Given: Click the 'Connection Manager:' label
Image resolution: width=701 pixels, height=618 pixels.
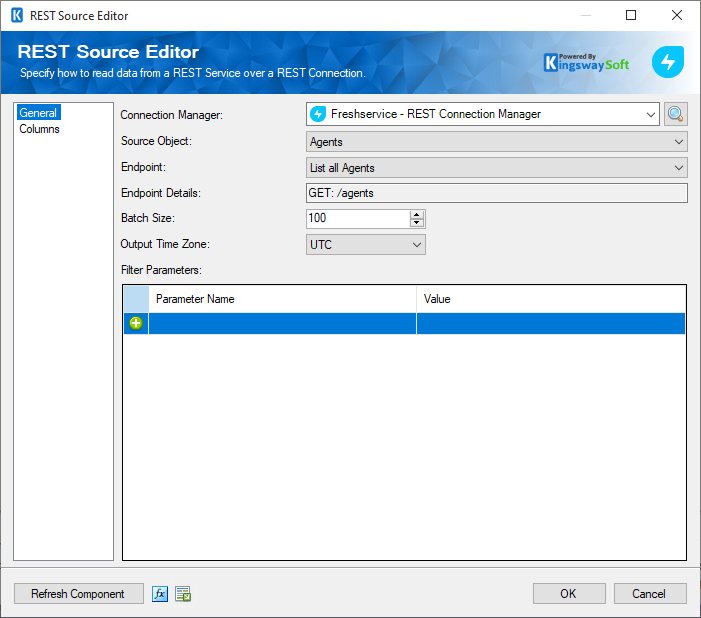Looking at the screenshot, I should point(172,115).
